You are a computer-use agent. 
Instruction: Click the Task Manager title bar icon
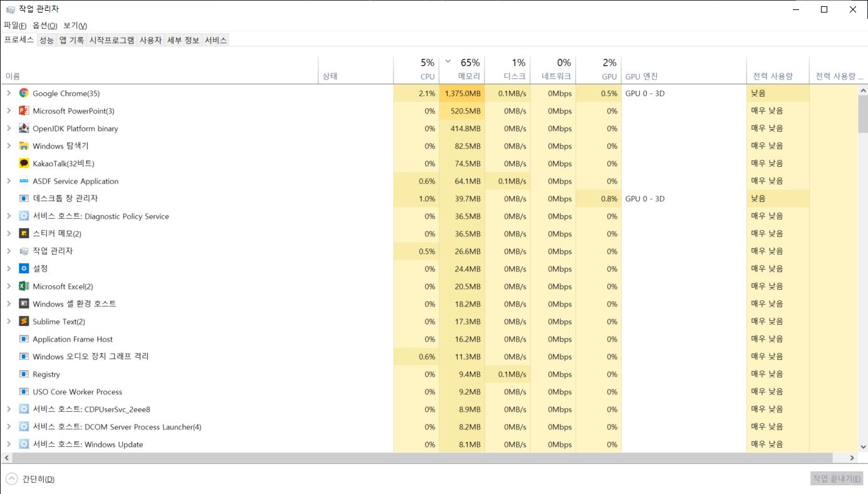pos(11,9)
